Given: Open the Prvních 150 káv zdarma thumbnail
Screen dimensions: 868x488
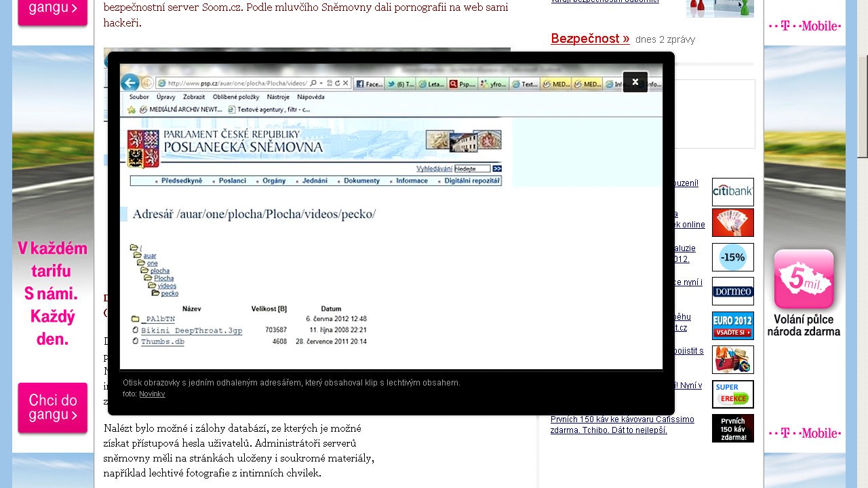Looking at the screenshot, I should coord(732,428).
